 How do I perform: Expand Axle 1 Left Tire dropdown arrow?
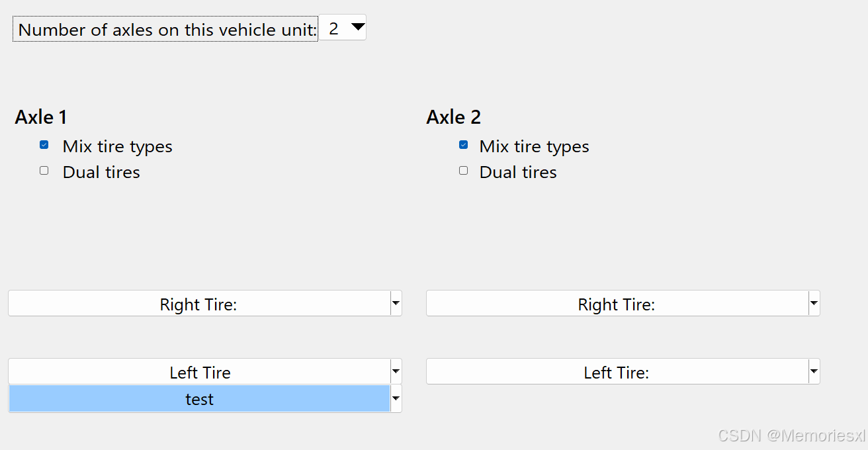point(396,372)
